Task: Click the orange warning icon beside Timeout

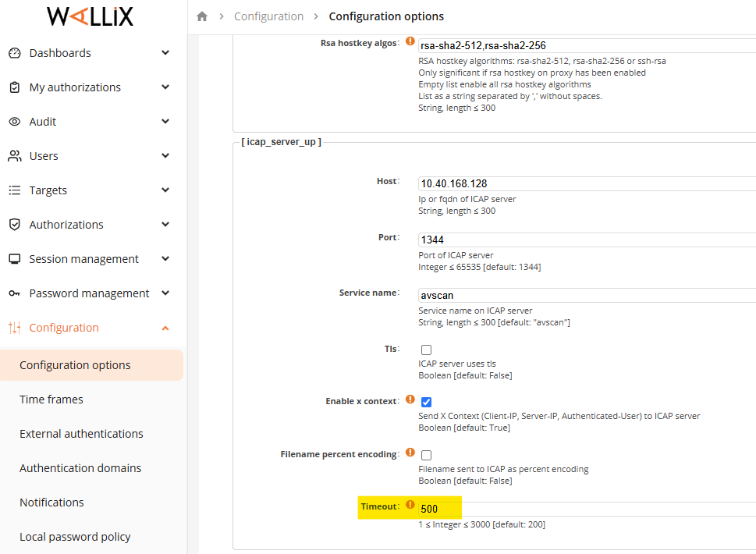Action: pyautogui.click(x=410, y=505)
